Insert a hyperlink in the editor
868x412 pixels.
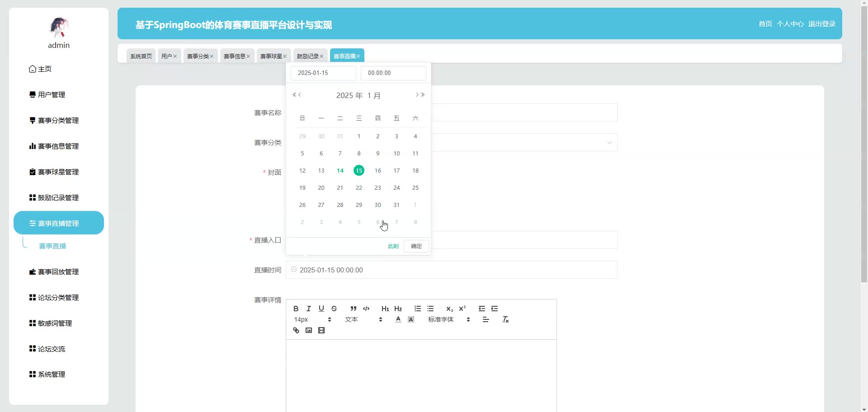(x=296, y=330)
